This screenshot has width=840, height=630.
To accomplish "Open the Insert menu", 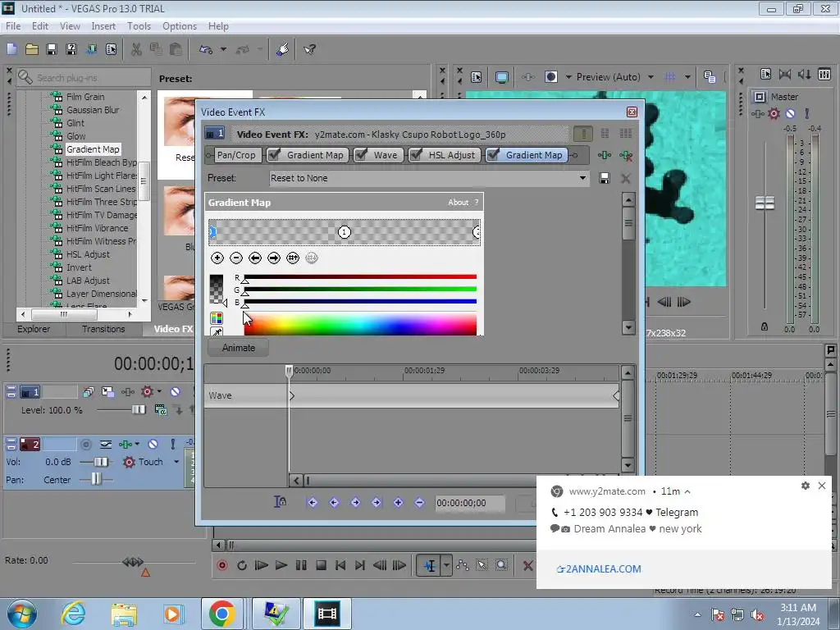I will click(x=103, y=25).
